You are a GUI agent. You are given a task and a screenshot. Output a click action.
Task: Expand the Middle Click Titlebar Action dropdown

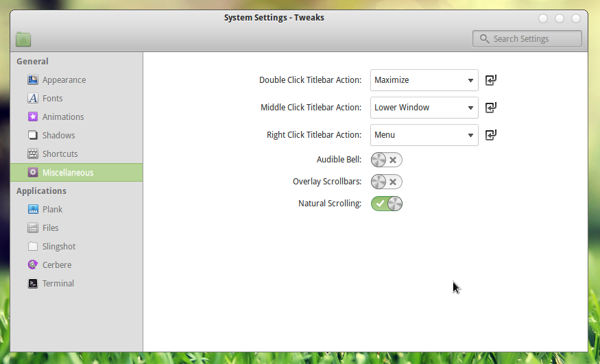pos(424,108)
